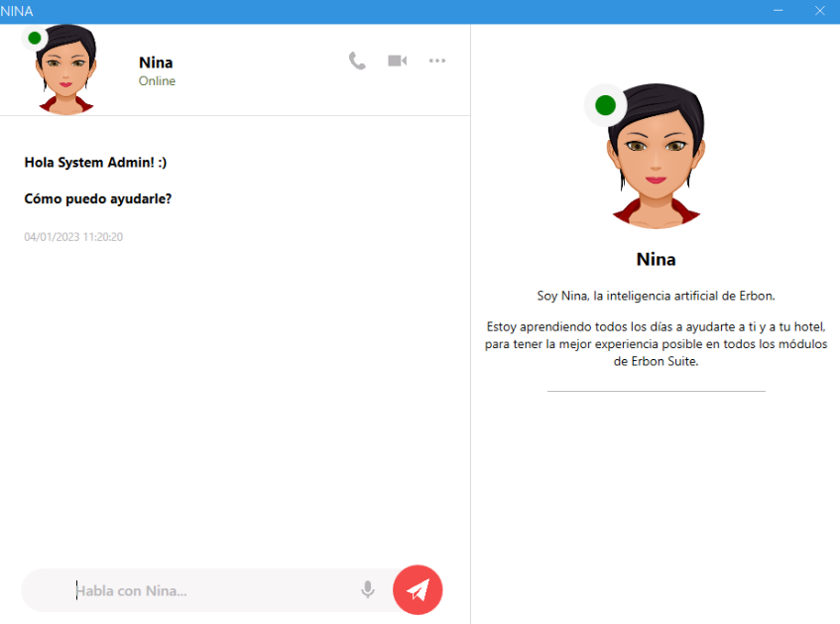
Task: Click the bold Nina name in profile panel
Action: pyautogui.click(x=656, y=260)
